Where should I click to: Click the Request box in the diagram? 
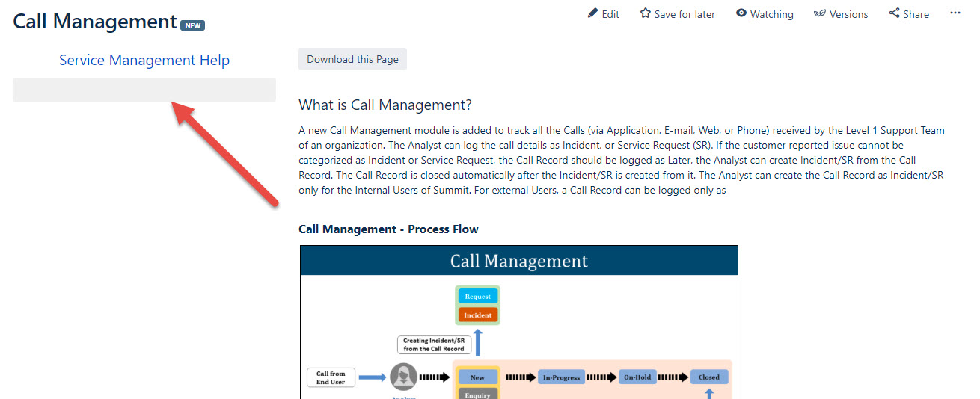477,297
